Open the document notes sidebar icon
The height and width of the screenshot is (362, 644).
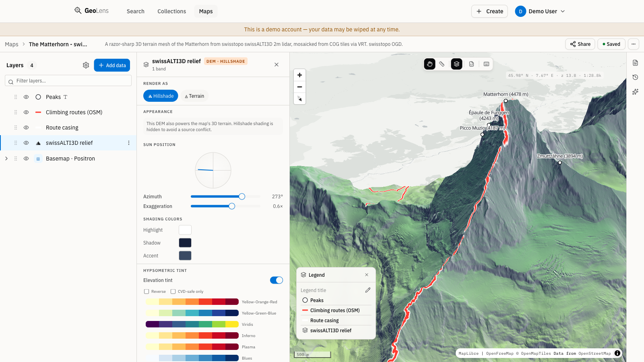pyautogui.click(x=635, y=63)
